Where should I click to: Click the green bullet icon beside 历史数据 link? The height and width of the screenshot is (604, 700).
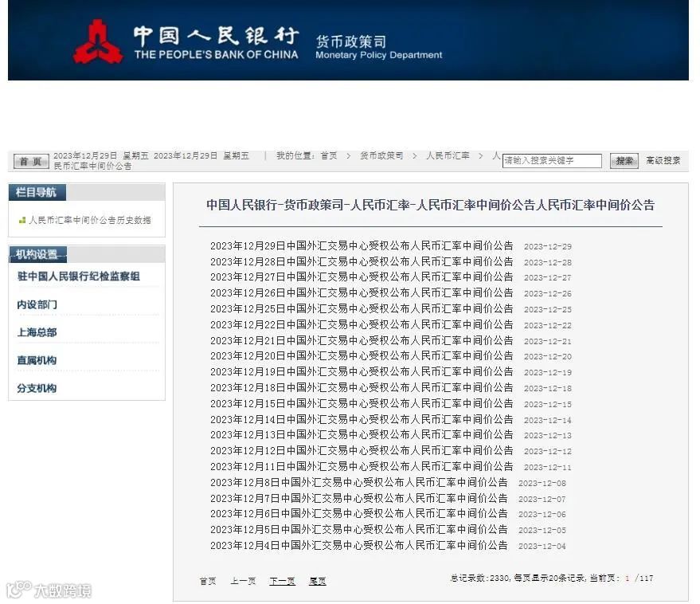pos(22,220)
